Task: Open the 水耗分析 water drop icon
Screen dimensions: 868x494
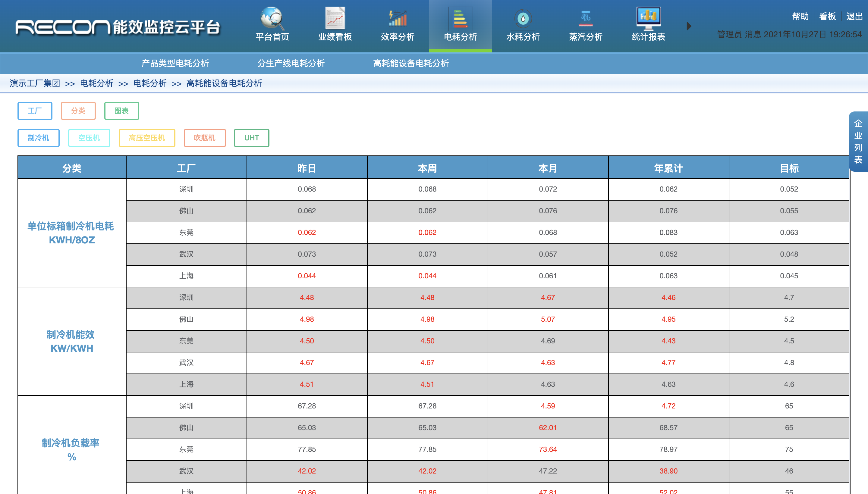Action: tap(523, 18)
